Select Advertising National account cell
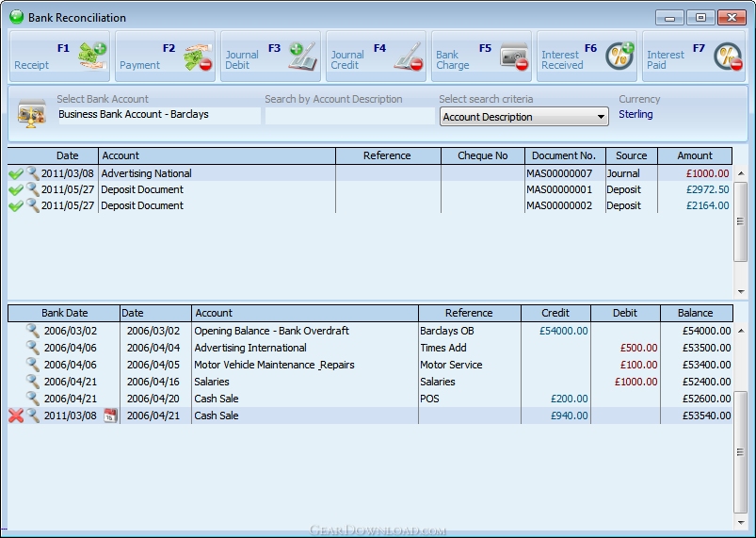The image size is (756, 538). 217,173
